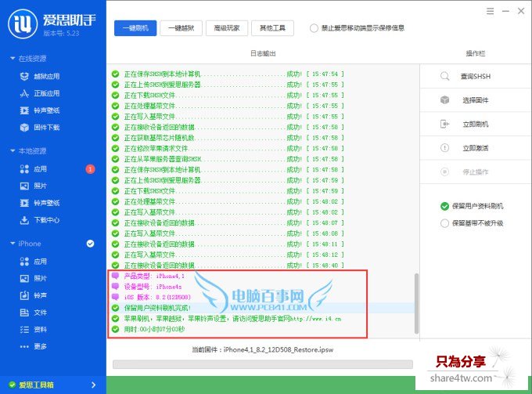This screenshot has height=394, width=532.
Task: Click the flashing progress bar
Action: pyautogui.click(x=263, y=364)
